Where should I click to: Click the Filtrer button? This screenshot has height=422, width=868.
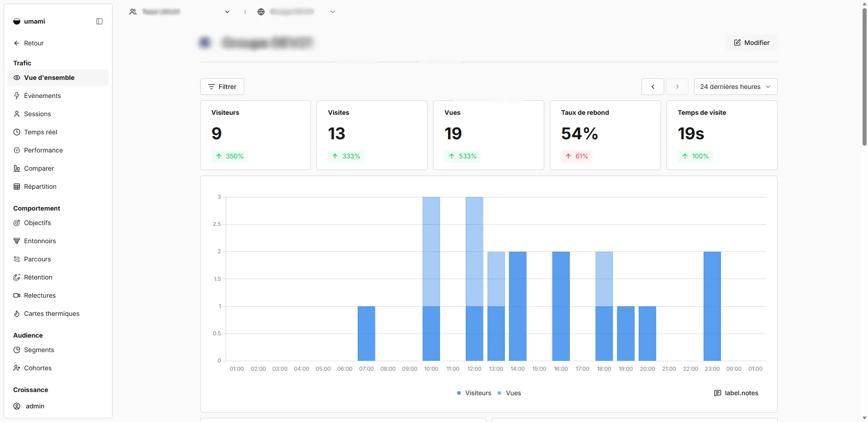point(222,87)
